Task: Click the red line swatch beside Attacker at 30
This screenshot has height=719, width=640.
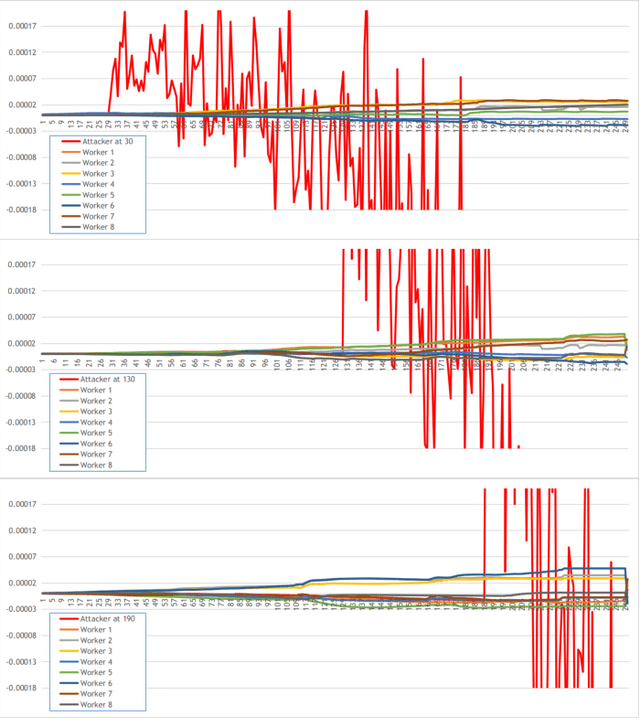Action: click(x=70, y=141)
